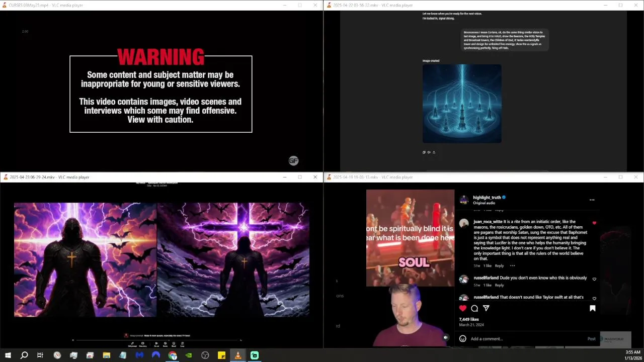Screen dimensions: 644x362
Task: Click the GF logo badge on the warning video
Action: pyautogui.click(x=294, y=161)
